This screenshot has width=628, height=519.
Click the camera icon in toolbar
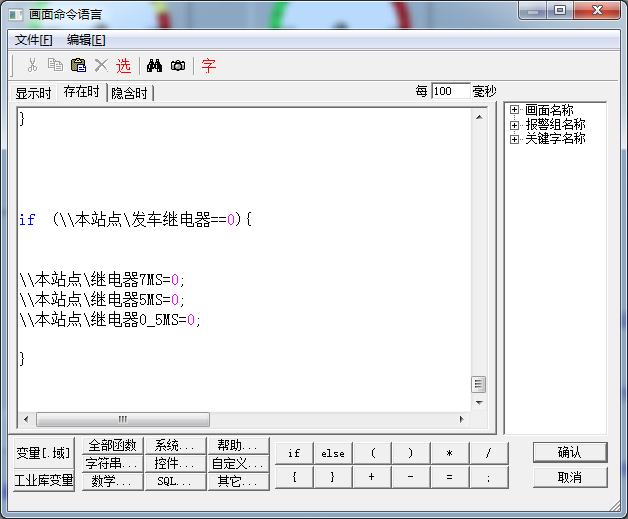(178, 66)
